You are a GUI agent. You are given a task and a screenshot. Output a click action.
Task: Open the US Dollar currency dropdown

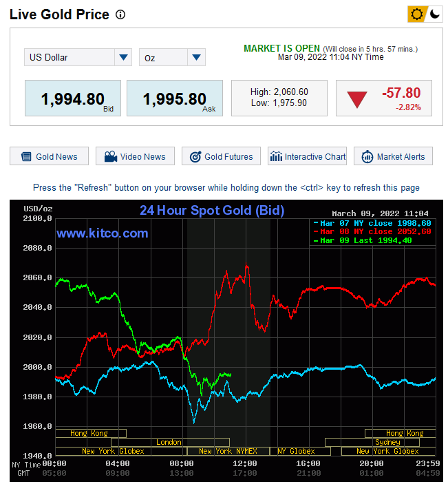(x=78, y=57)
